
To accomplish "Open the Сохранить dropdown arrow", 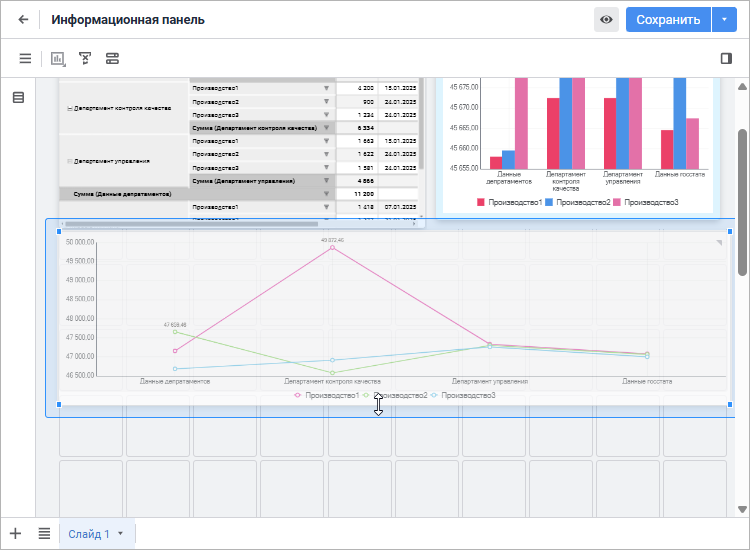I will [x=724, y=20].
